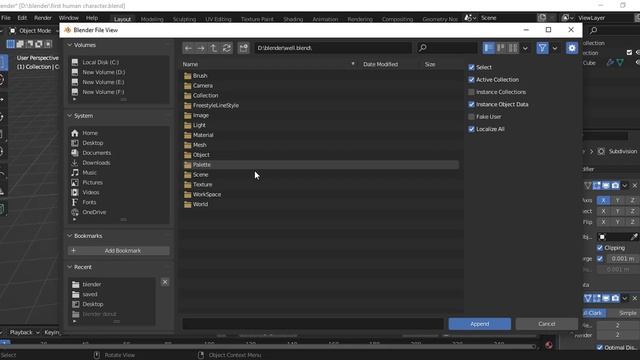Image resolution: width=640 pixels, height=360 pixels.
Task: Collapse the Volumes panel
Action: point(69,45)
